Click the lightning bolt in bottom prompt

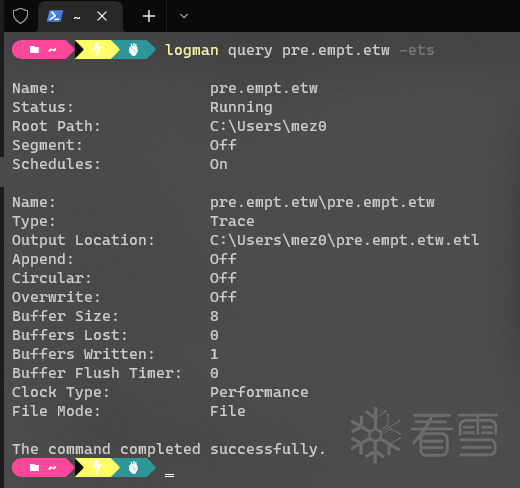[x=97, y=468]
